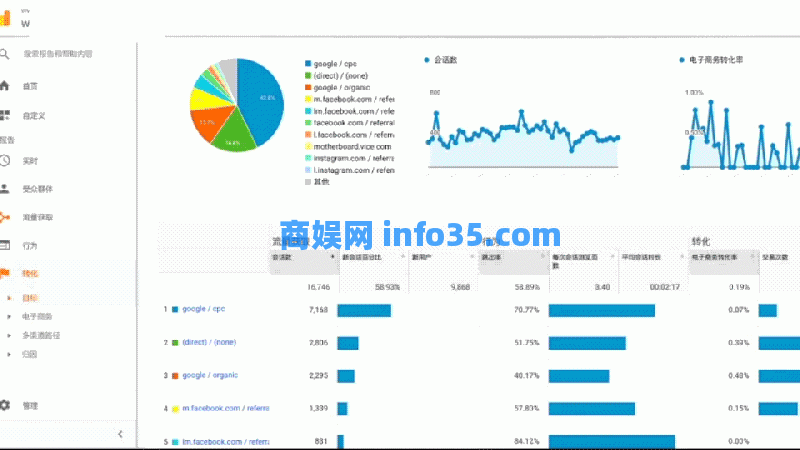Focus the search reports and help field
The height and width of the screenshot is (450, 800).
(58, 54)
